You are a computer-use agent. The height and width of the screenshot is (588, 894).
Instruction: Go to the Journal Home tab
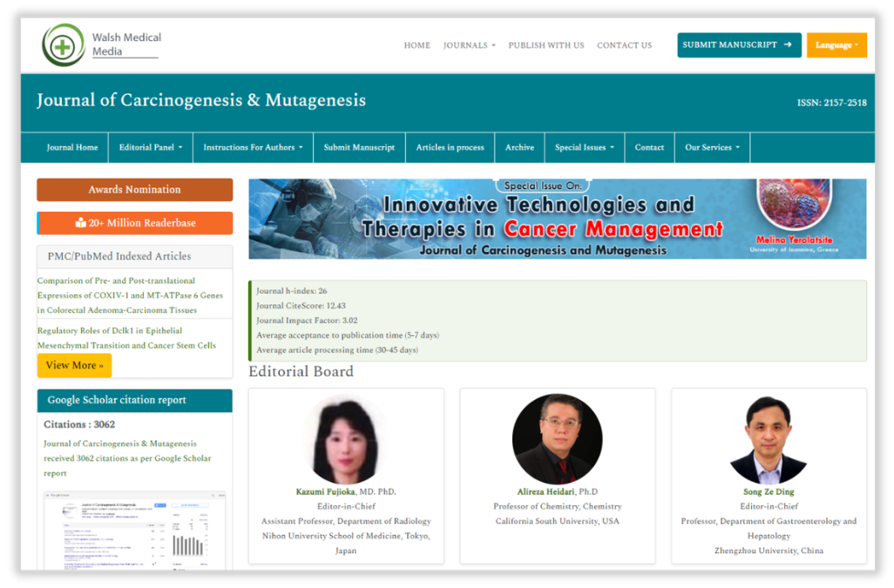coord(72,147)
